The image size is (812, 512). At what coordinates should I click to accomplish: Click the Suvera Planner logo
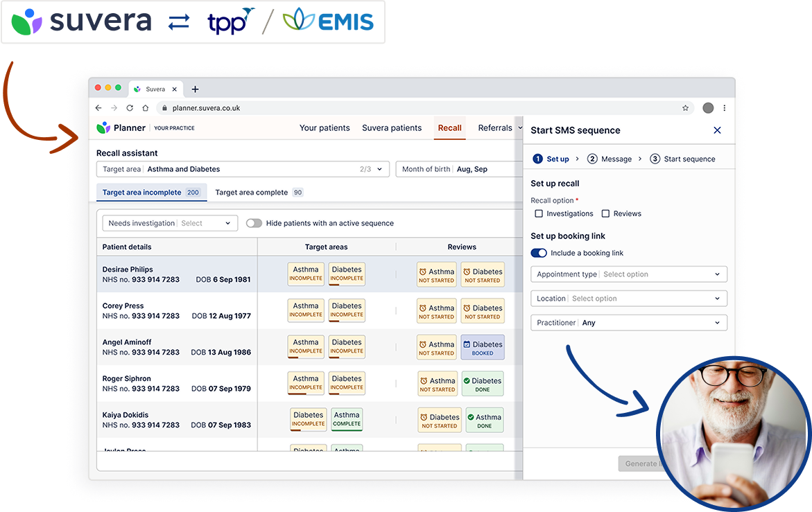[x=121, y=127]
